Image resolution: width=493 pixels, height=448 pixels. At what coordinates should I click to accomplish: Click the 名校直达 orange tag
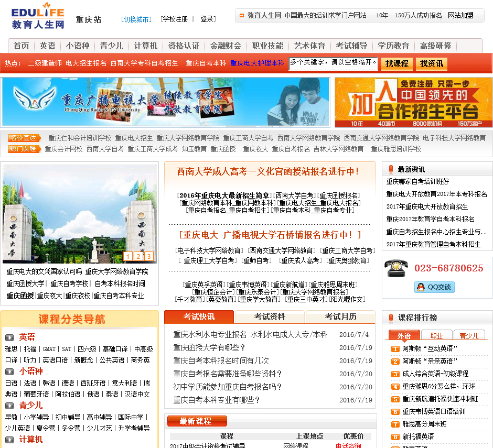point(25,138)
